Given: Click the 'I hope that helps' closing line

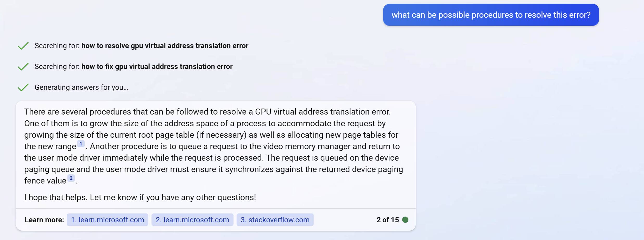Looking at the screenshot, I should (x=140, y=197).
